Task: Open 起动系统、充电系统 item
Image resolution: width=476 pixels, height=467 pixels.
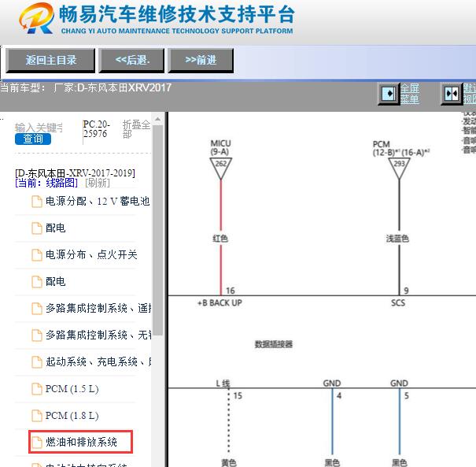Action: [x=98, y=361]
